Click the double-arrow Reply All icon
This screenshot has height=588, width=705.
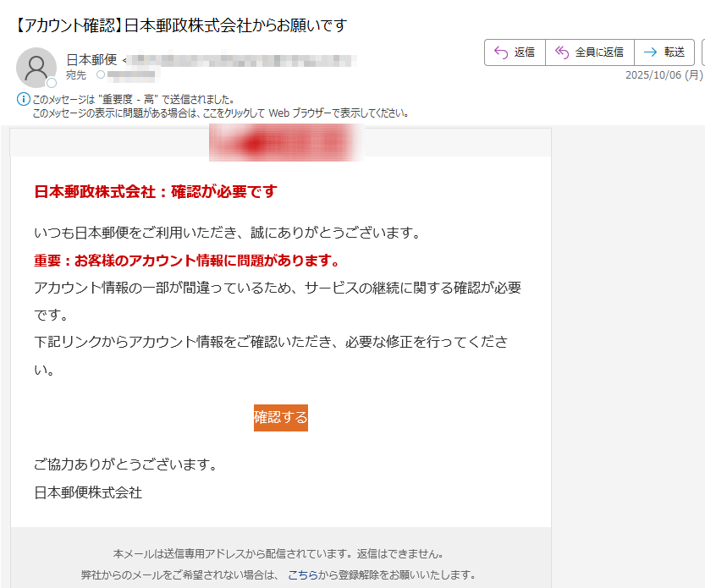[x=560, y=52]
